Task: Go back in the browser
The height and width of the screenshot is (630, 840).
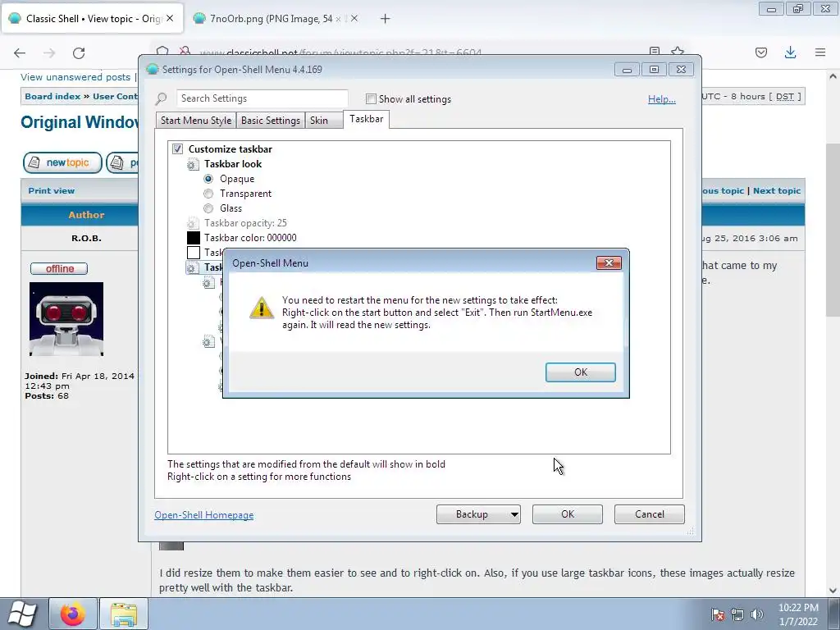Action: 20,52
